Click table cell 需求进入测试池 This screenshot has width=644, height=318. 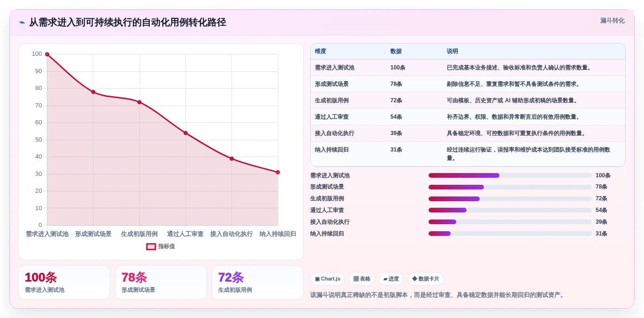pos(335,68)
